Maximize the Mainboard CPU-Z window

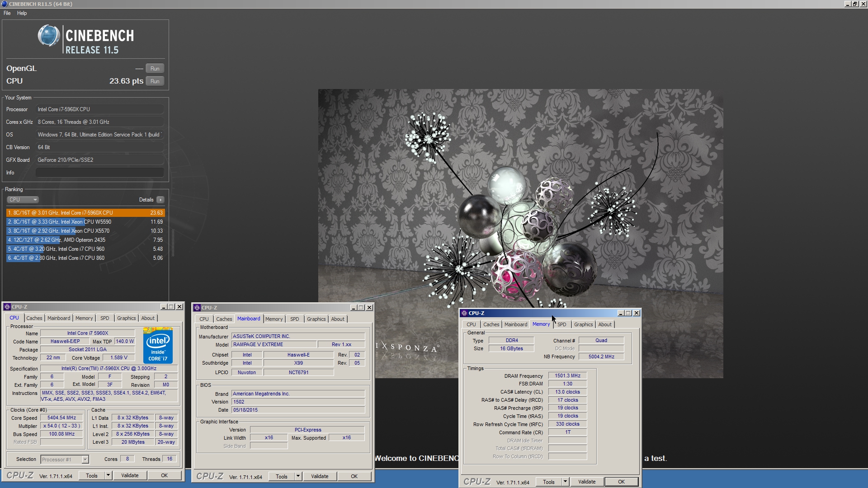[361, 308]
